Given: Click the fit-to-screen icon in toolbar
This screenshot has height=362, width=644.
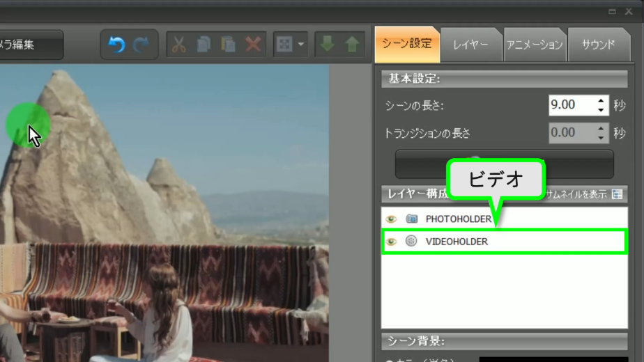Looking at the screenshot, I should pyautogui.click(x=284, y=45).
